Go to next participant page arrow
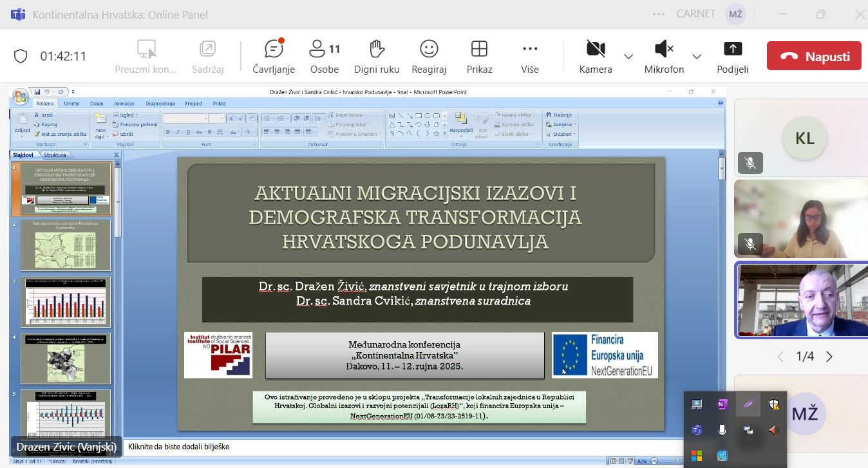 point(829,357)
